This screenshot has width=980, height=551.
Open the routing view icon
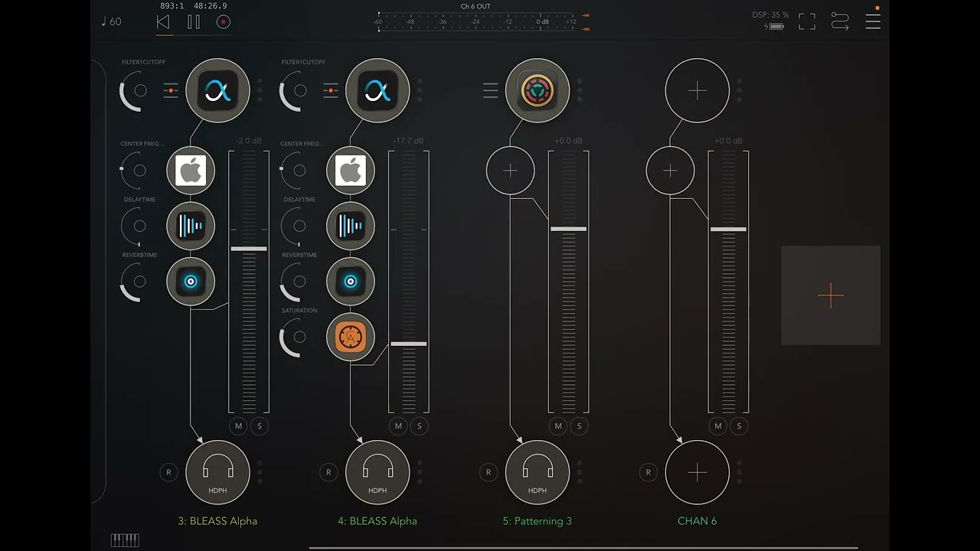coord(840,21)
